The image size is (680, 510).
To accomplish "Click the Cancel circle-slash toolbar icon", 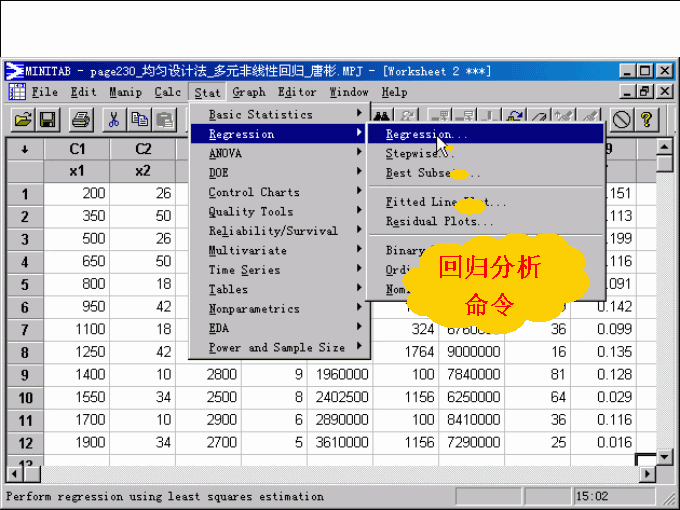I will [622, 120].
